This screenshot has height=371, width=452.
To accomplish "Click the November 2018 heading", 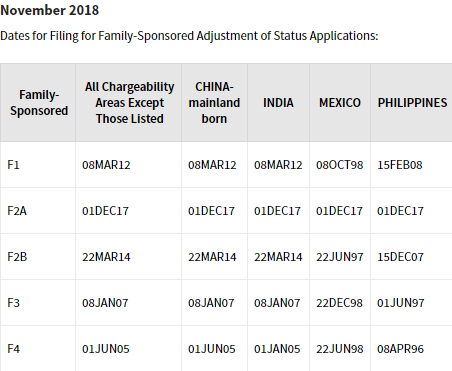I will click(x=50, y=10).
